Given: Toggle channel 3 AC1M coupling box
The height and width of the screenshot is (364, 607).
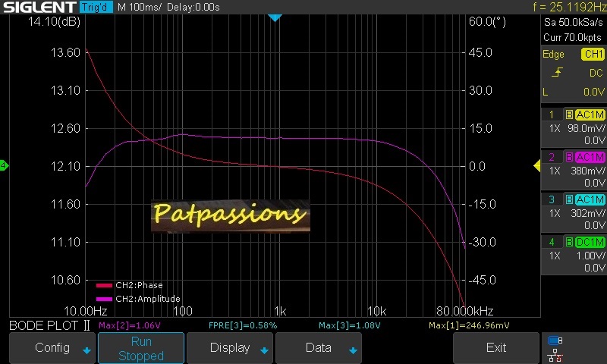Looking at the screenshot, I should 590,199.
